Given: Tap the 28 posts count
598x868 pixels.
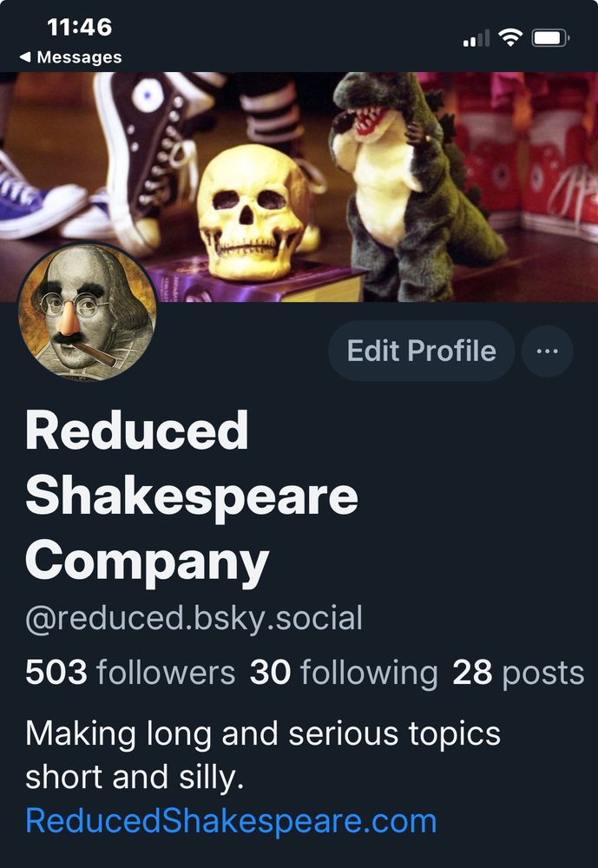Looking at the screenshot, I should [x=517, y=674].
